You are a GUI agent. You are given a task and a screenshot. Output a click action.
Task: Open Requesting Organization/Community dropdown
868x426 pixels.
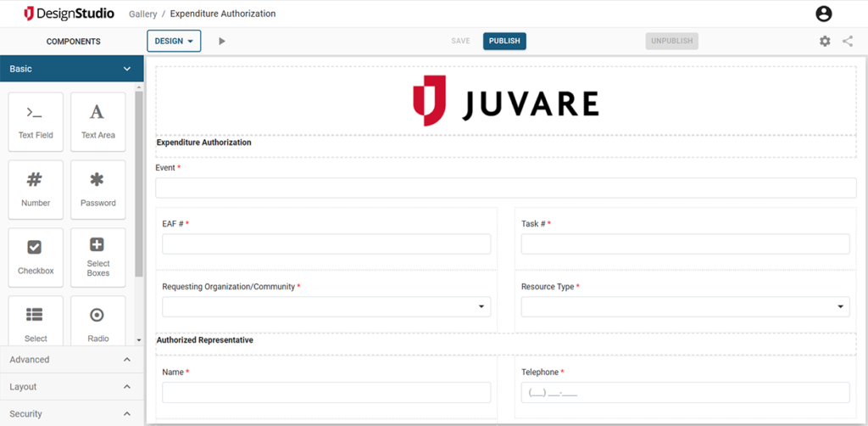[326, 306]
